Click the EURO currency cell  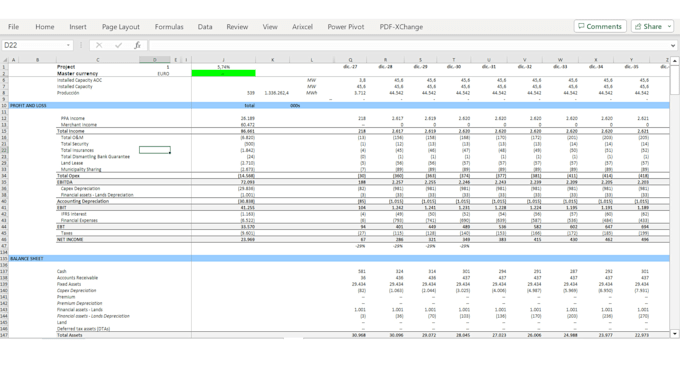pos(163,74)
